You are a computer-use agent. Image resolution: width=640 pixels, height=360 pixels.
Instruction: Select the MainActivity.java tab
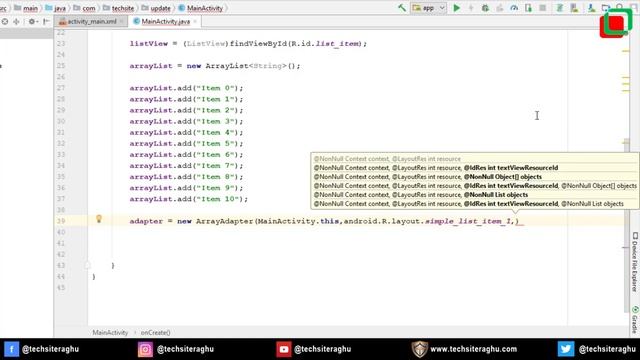(165, 22)
